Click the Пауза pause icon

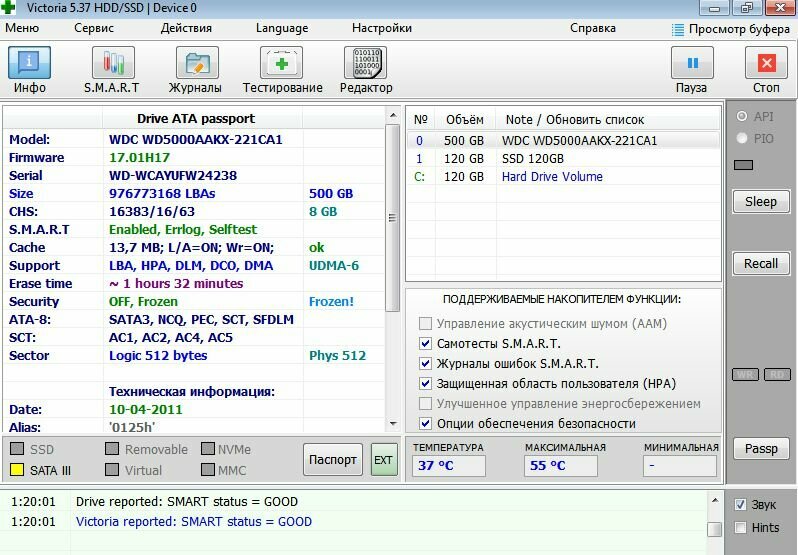click(x=692, y=62)
